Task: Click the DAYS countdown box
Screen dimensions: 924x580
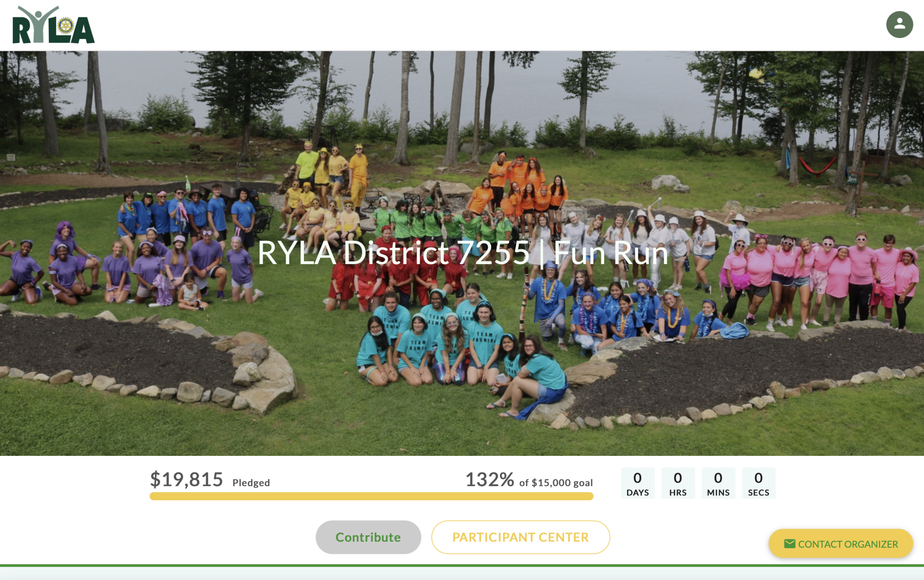Action: [x=638, y=483]
